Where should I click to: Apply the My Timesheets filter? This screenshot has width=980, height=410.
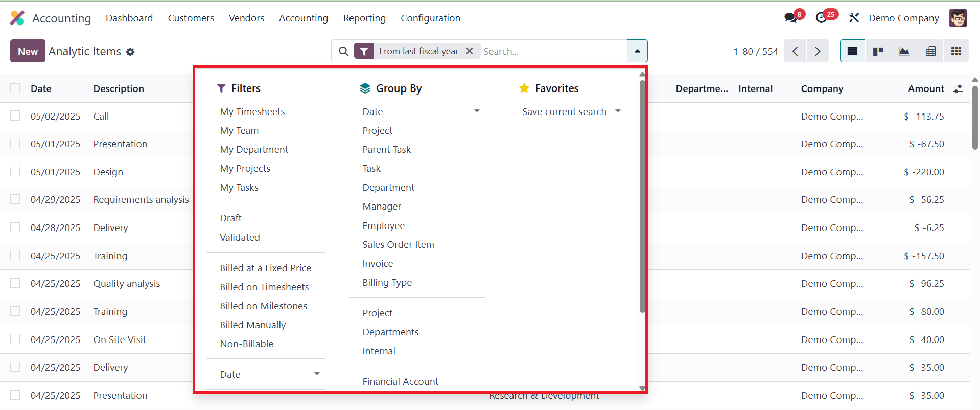(x=252, y=111)
